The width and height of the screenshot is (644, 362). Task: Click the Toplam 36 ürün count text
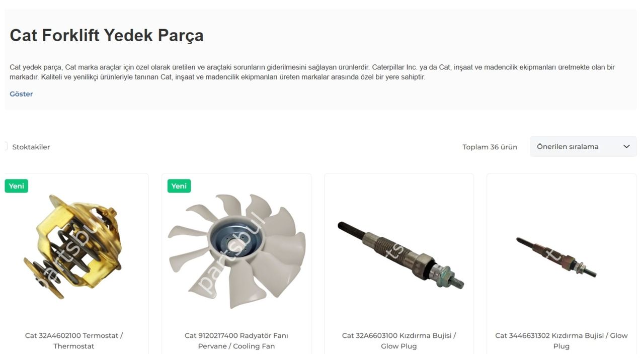tap(490, 147)
